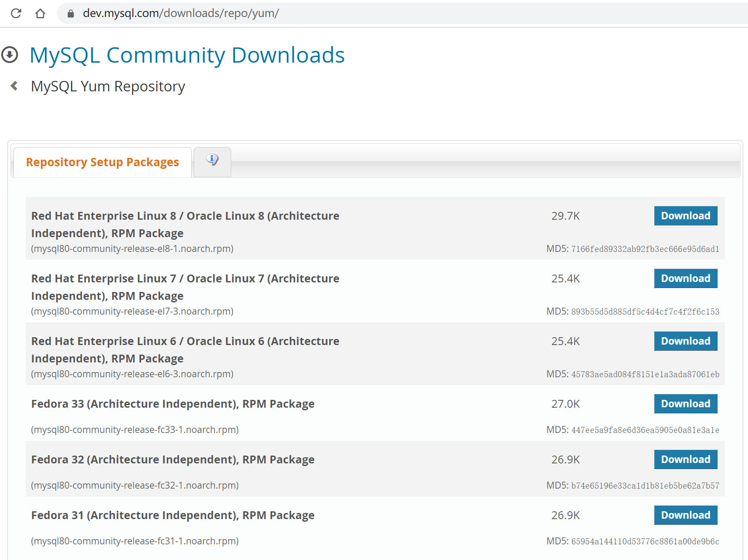Download the Fedora 33 RPM package
Image resolution: width=748 pixels, height=560 pixels.
point(686,404)
